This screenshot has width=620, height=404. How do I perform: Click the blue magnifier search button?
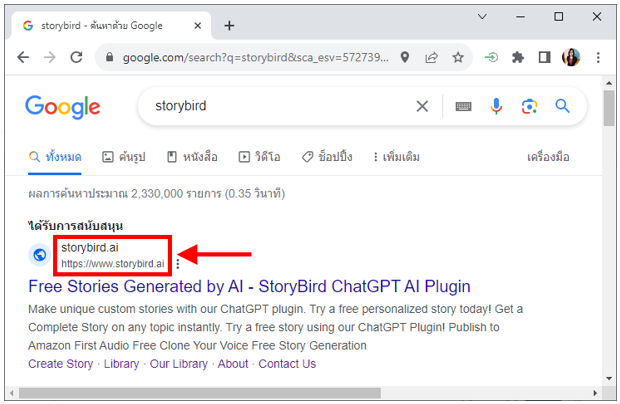pos(562,106)
